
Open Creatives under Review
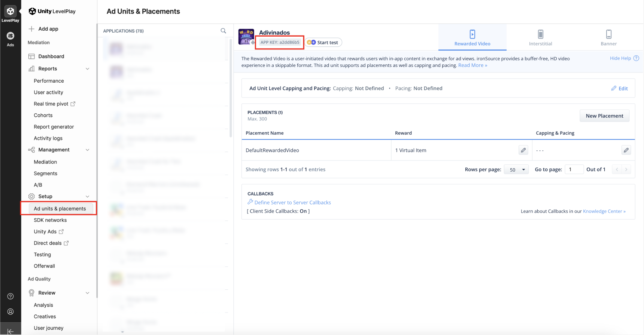(45, 317)
